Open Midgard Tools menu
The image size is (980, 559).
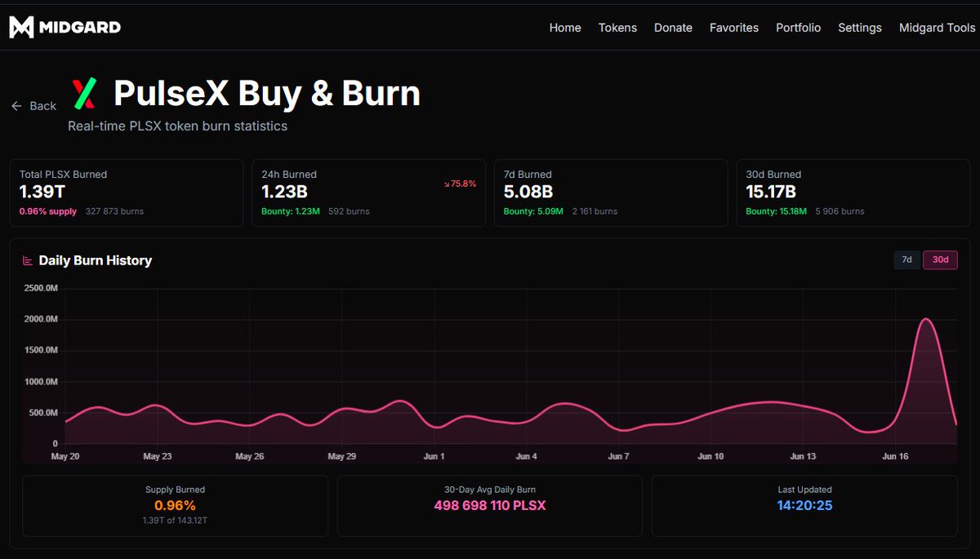tap(938, 28)
